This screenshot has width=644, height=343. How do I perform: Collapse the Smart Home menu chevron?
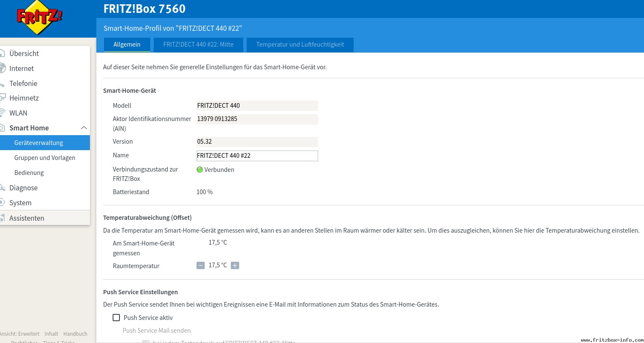(84, 128)
